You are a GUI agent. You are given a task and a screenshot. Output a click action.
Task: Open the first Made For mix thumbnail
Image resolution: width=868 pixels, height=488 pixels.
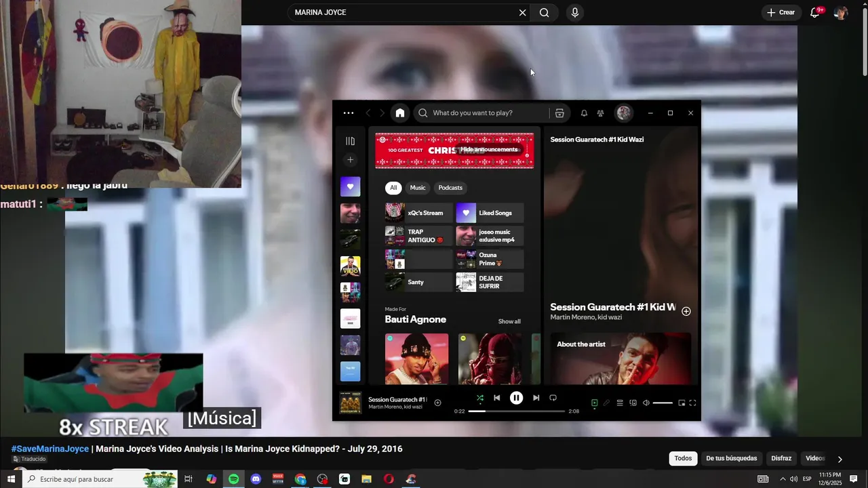[416, 359]
